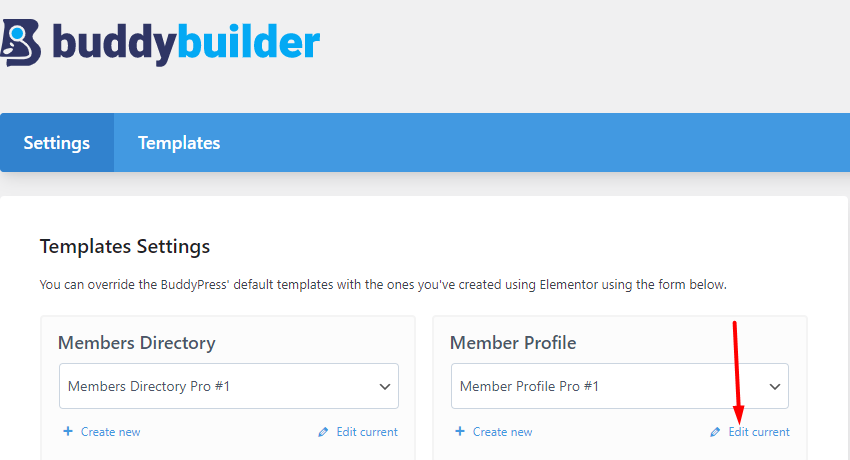Click the Members Directory card title
850x460 pixels.
137,343
